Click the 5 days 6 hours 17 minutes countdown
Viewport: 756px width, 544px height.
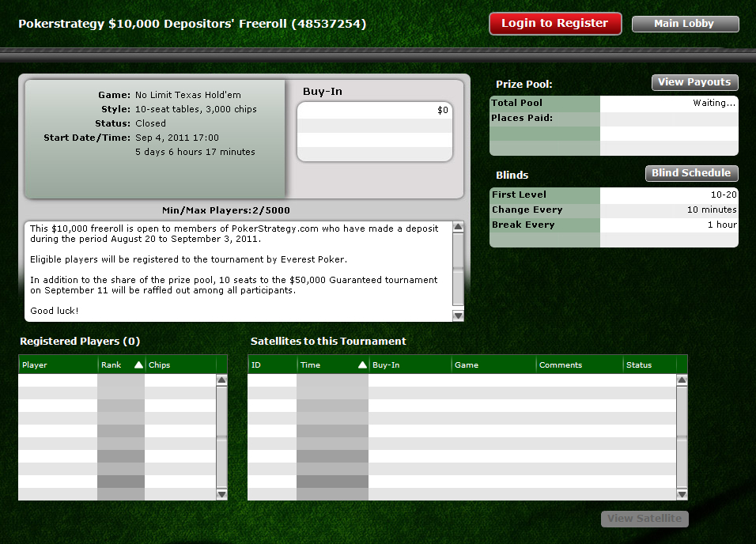point(195,152)
